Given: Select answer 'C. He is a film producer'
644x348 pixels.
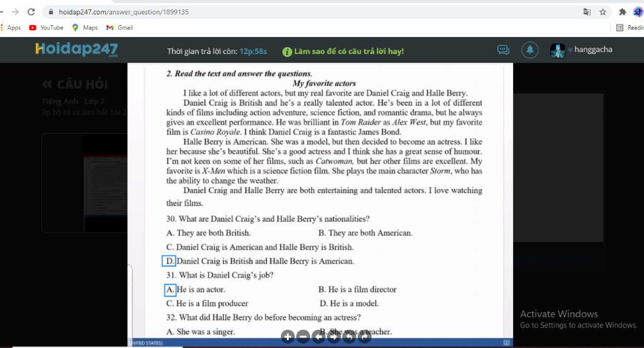Looking at the screenshot, I should tap(207, 303).
